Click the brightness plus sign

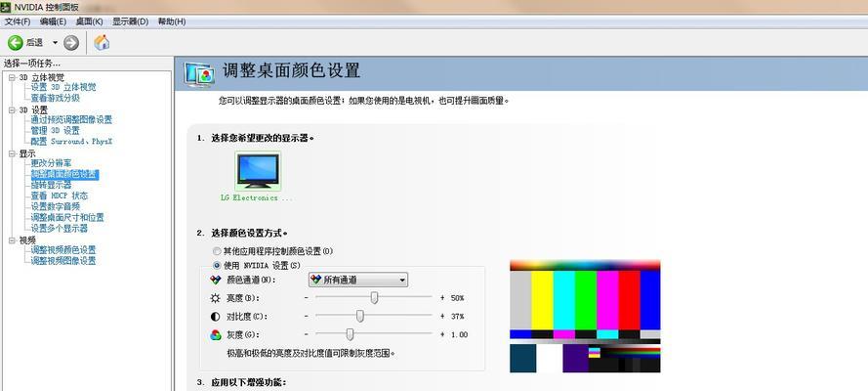tap(442, 298)
